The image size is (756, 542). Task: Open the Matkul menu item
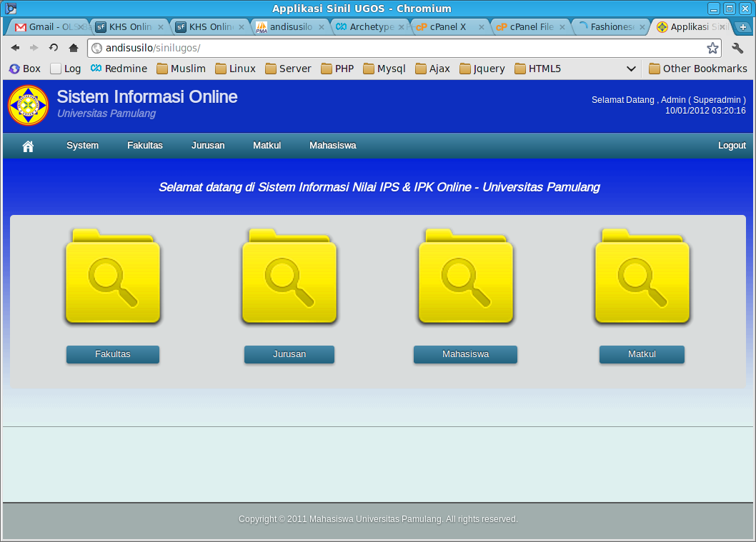pos(267,145)
